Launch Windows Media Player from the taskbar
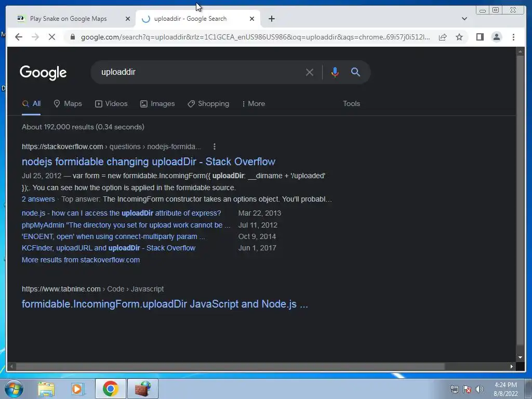The image size is (532, 399). (x=78, y=389)
